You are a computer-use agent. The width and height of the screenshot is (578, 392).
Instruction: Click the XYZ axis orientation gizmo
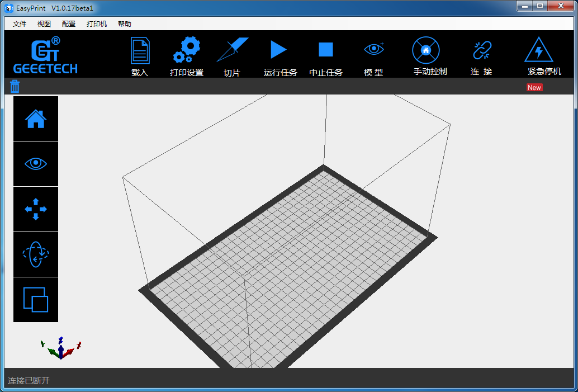pyautogui.click(x=61, y=348)
